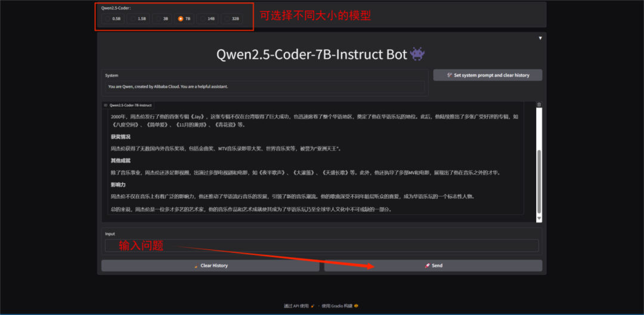Choose the 3B model size
Viewport: 644px width, 315px height.
(x=162, y=18)
